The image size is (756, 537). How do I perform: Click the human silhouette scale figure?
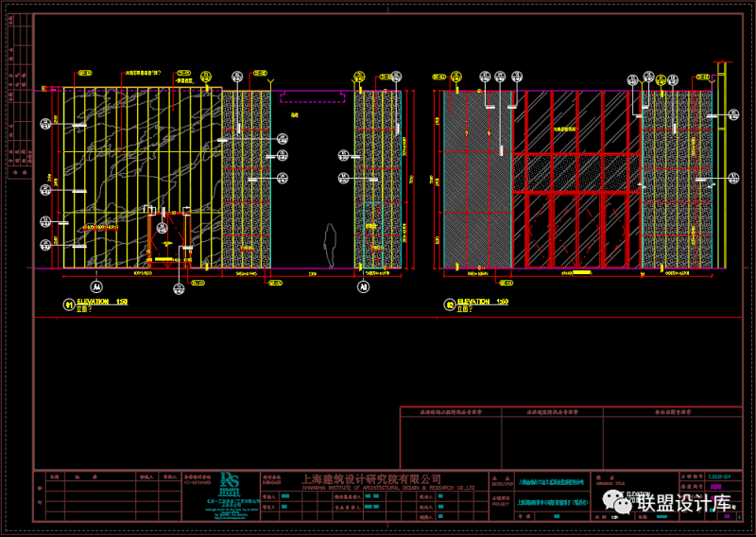coord(330,246)
